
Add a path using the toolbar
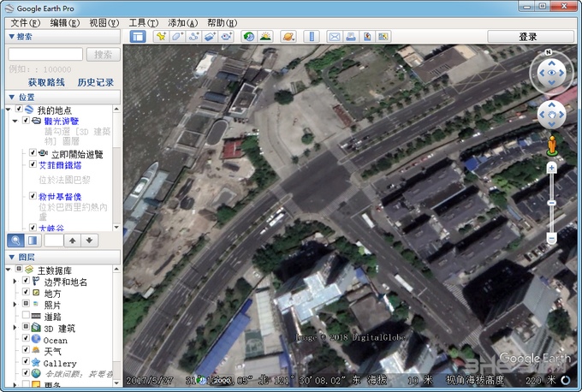(x=193, y=37)
